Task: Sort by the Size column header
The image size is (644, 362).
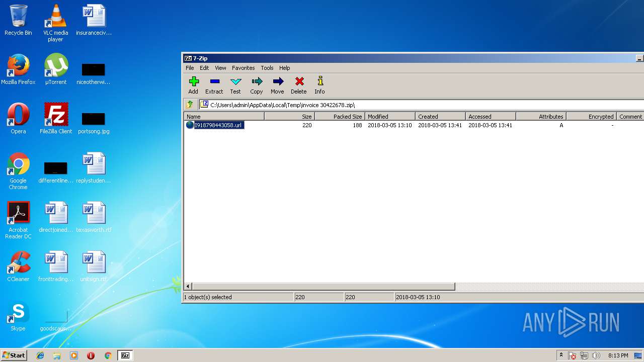Action: click(x=289, y=116)
